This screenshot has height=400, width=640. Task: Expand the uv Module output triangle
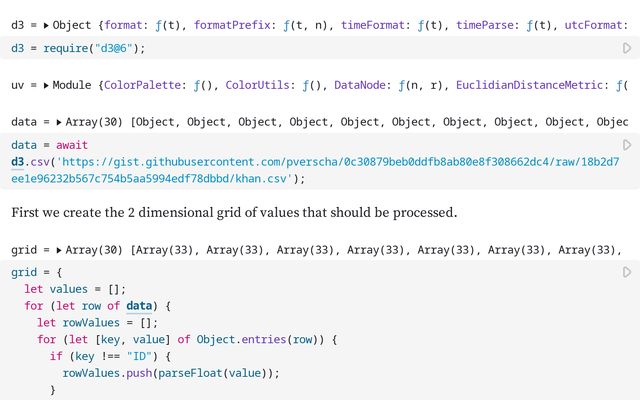point(46,85)
